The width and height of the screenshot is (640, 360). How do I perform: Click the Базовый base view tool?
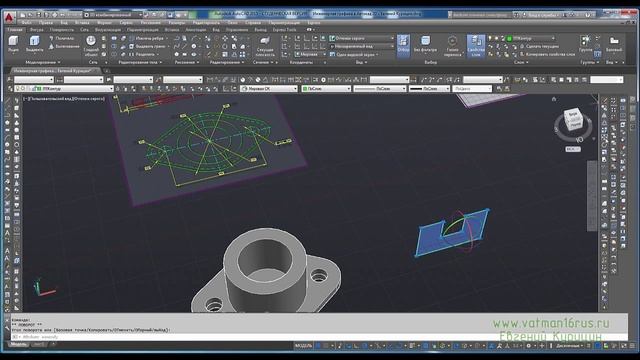click(x=614, y=44)
